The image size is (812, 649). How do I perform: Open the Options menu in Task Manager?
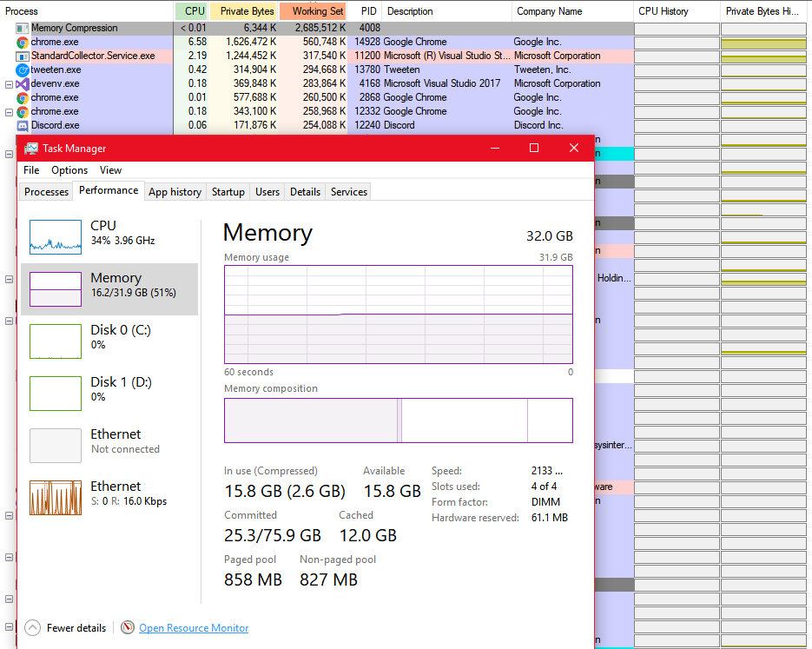(x=69, y=170)
